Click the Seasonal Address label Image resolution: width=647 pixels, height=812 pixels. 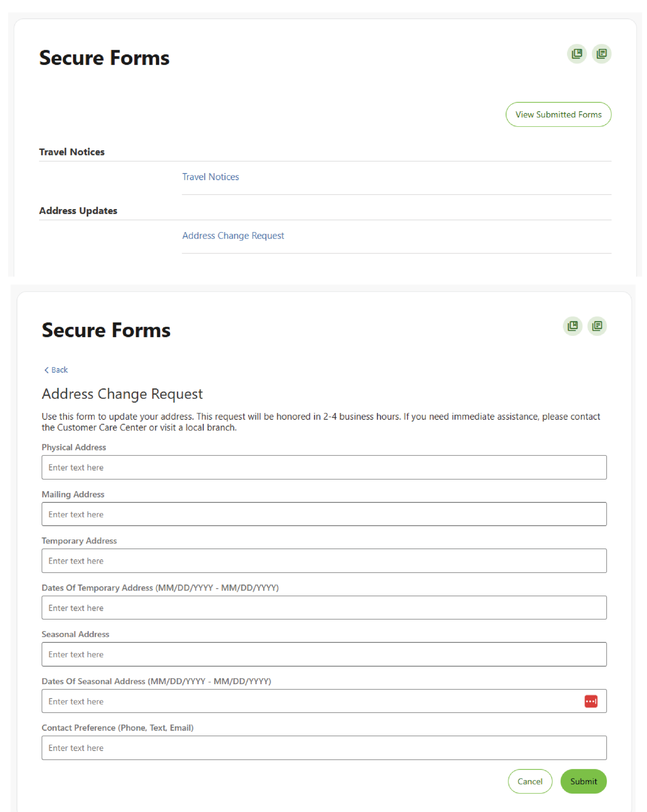pos(75,634)
